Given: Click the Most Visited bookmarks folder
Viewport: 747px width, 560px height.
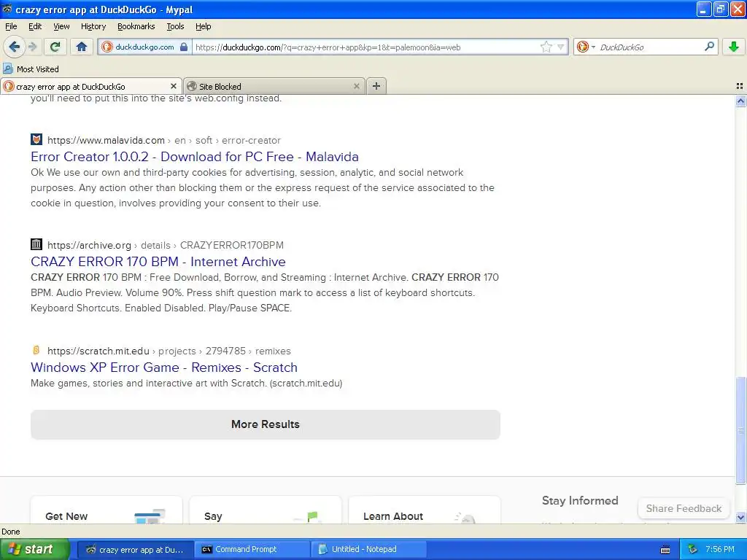Looking at the screenshot, I should 31,69.
